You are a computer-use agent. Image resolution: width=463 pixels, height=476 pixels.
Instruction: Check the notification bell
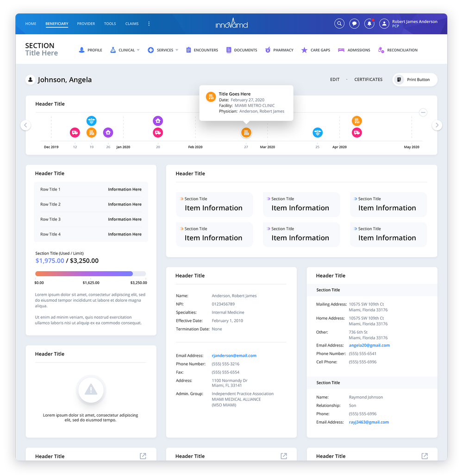[369, 23]
